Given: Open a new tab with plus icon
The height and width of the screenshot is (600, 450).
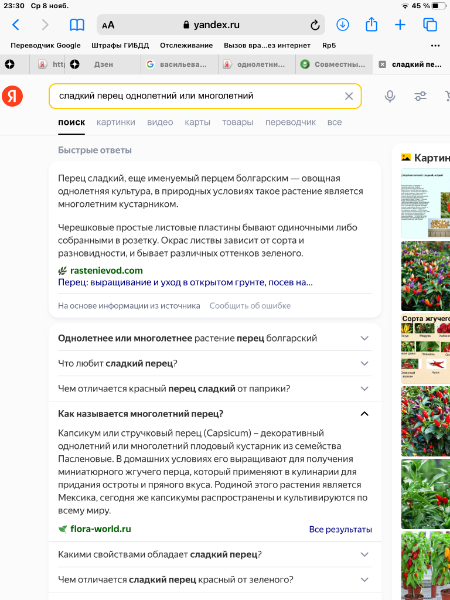Looking at the screenshot, I should pos(400,25).
